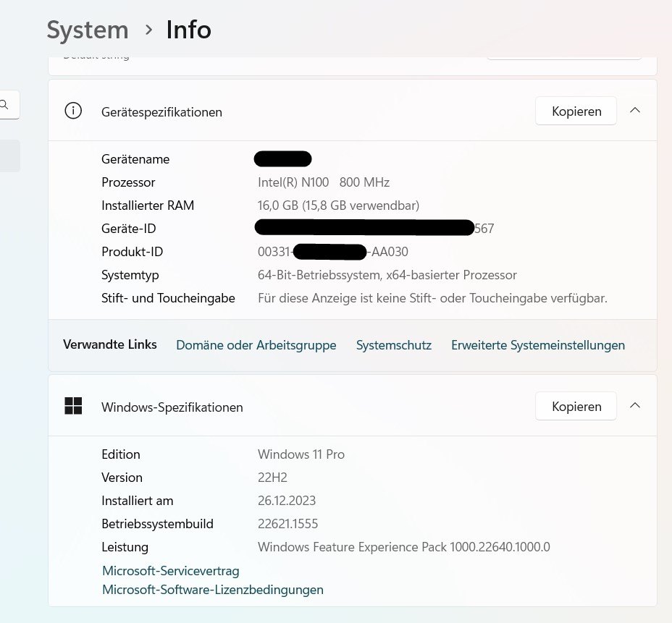Click the Geräte-ID label

point(129,229)
